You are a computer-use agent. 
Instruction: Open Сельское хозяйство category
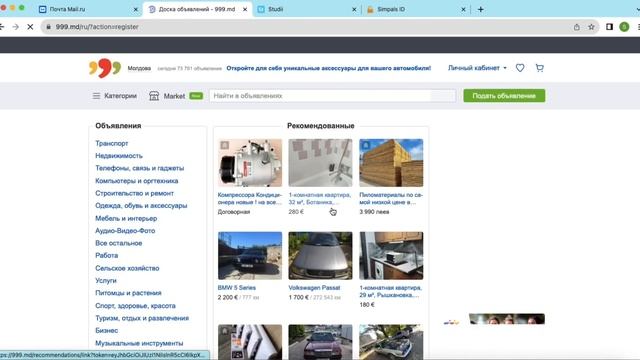pos(127,268)
